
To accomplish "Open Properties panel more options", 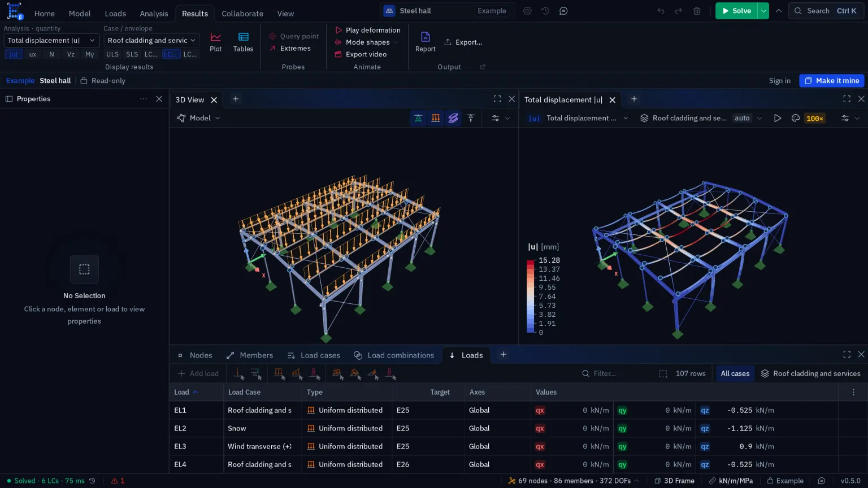I will point(144,99).
